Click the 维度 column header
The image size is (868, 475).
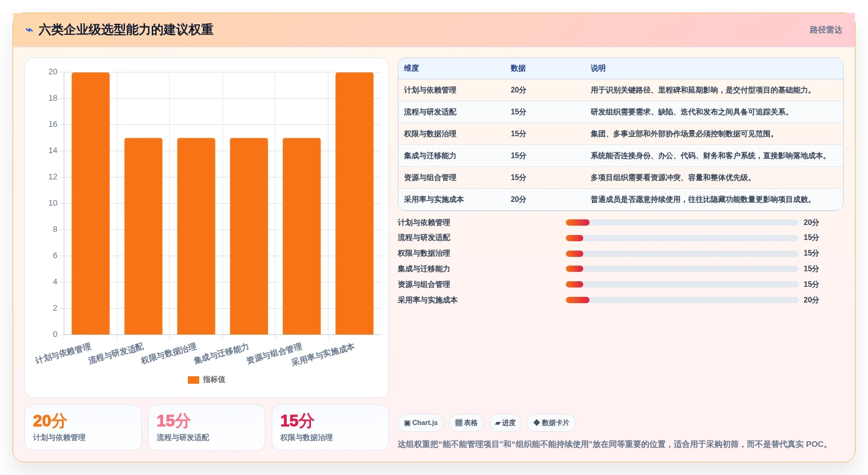pos(412,69)
